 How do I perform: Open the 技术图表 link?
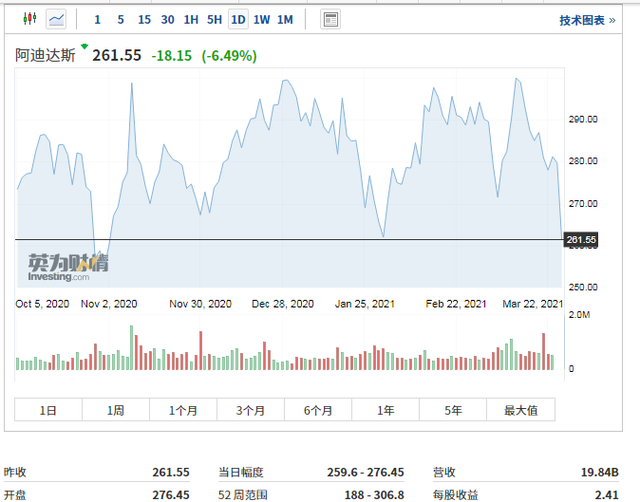(587, 20)
